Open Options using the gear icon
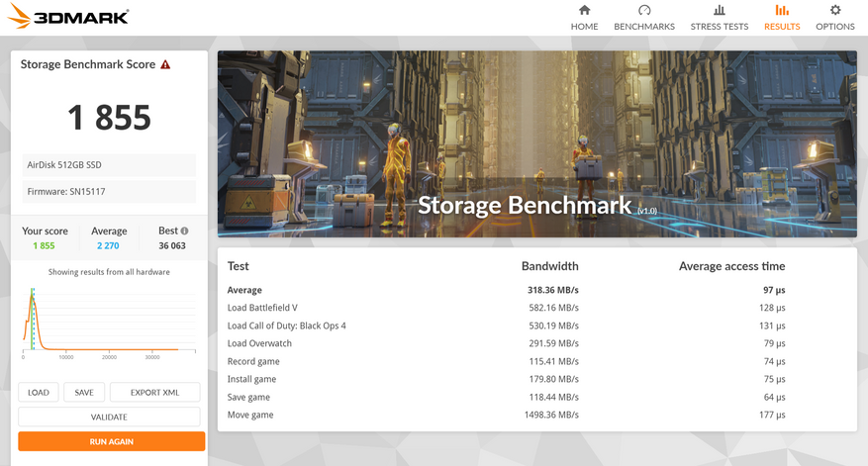868x466 pixels. (x=834, y=11)
